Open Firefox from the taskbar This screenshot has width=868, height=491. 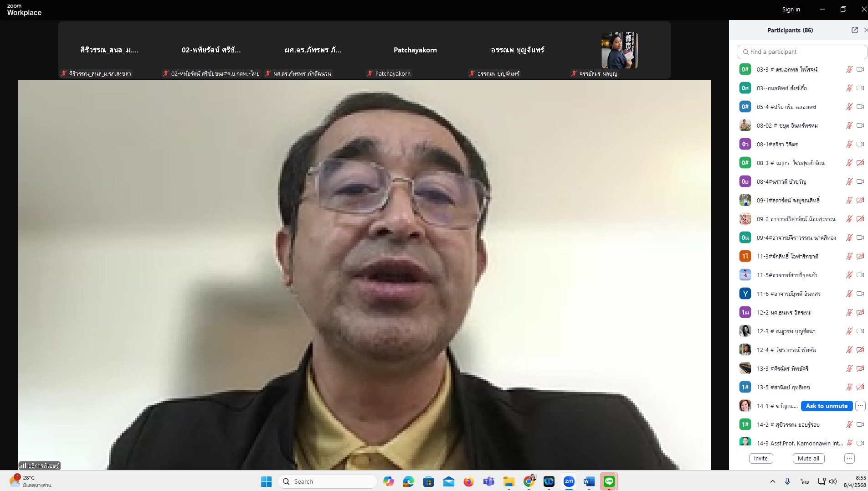point(468,481)
